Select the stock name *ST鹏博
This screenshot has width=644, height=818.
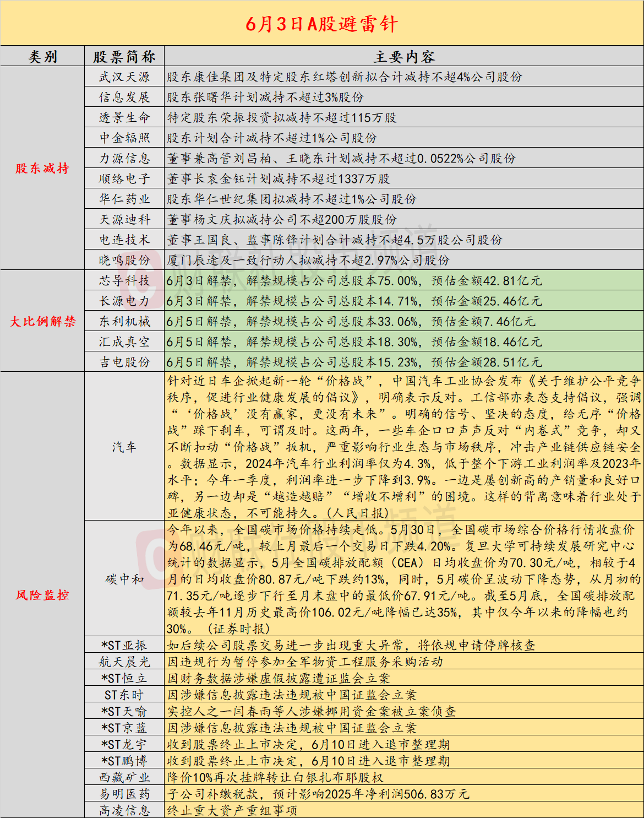[x=124, y=761]
